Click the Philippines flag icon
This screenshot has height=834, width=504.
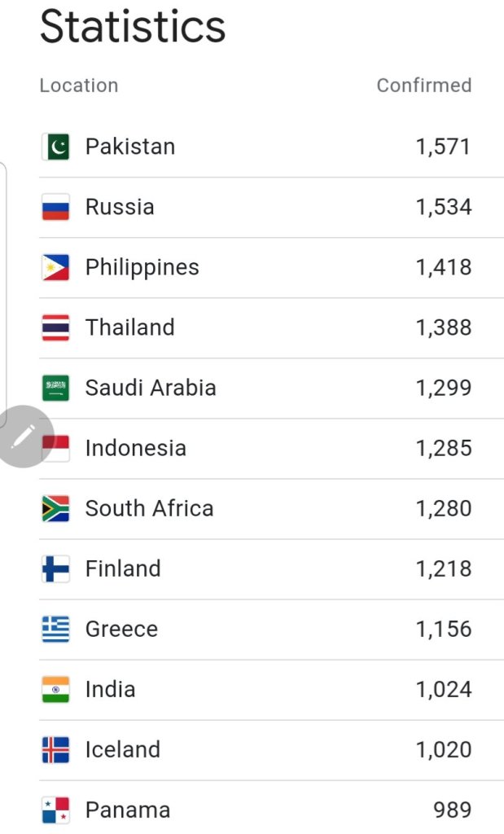click(x=55, y=267)
